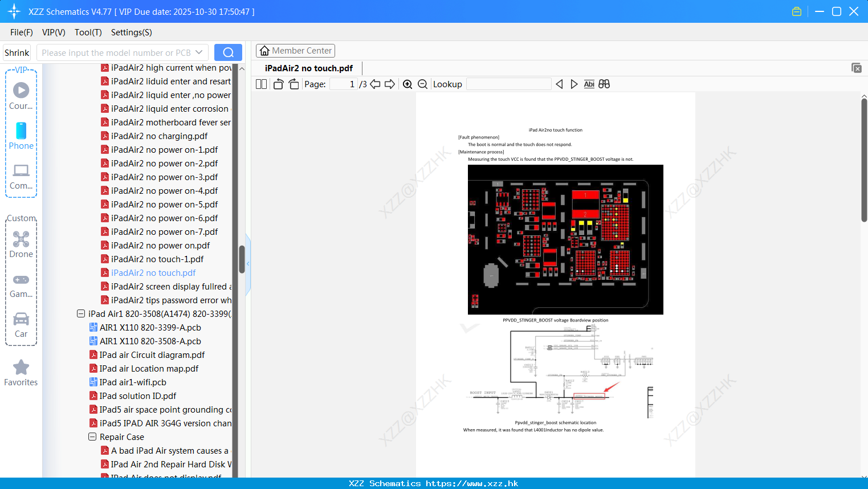This screenshot has width=868, height=489.
Task: Rotate the page counterclockwise
Action: [278, 84]
